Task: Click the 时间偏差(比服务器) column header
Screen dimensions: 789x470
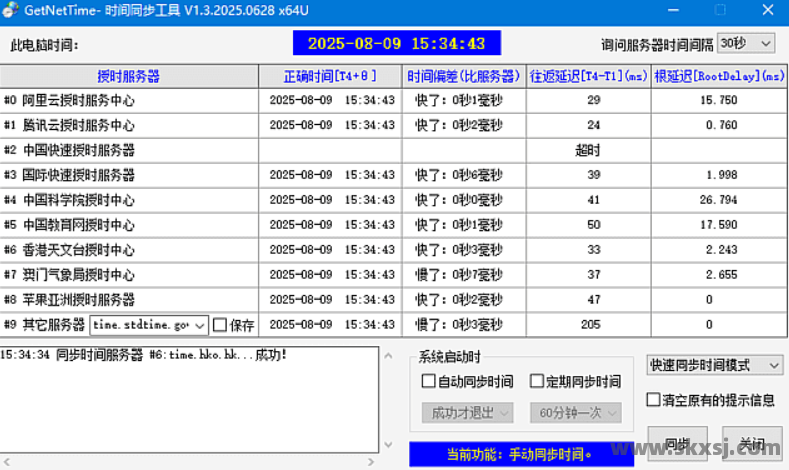Action: pyautogui.click(x=464, y=76)
